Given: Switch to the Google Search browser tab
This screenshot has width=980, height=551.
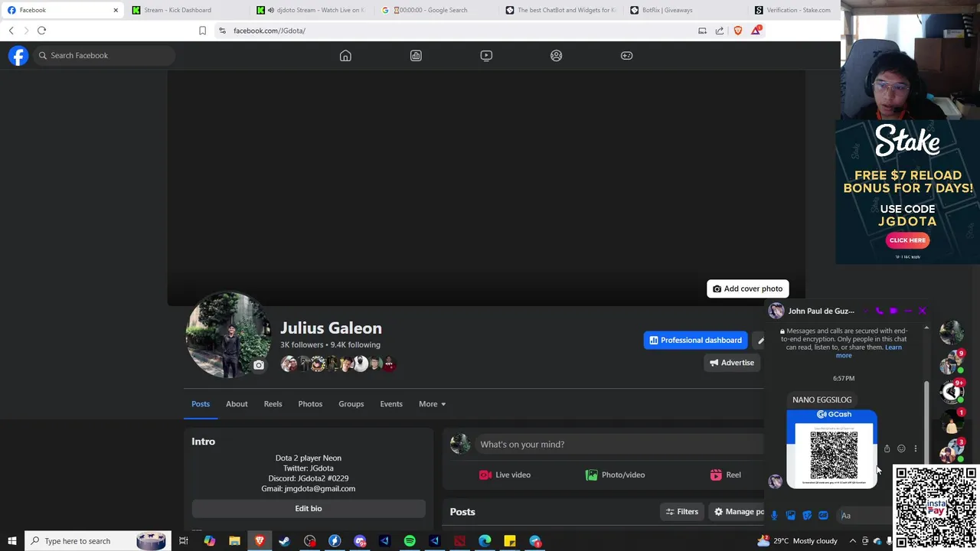Looking at the screenshot, I should [436, 10].
